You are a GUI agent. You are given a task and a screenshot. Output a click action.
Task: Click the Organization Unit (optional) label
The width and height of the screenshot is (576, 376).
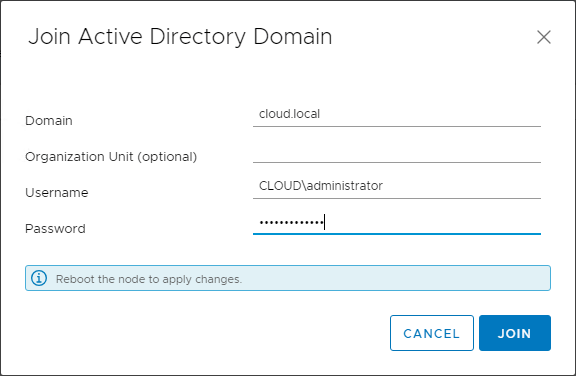pyautogui.click(x=111, y=157)
